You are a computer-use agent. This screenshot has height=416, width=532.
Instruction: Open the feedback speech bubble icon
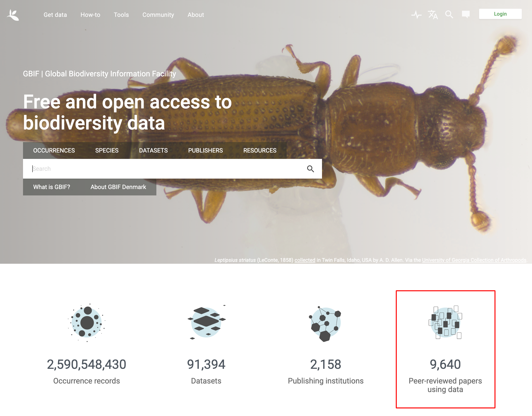466,14
